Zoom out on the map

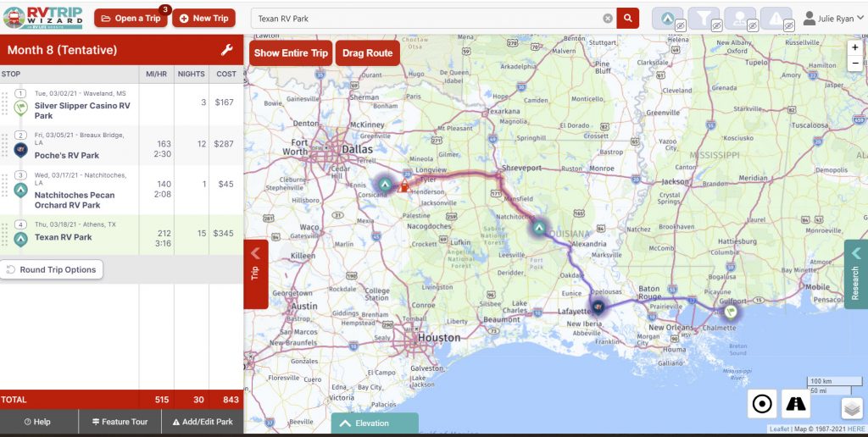pos(854,63)
